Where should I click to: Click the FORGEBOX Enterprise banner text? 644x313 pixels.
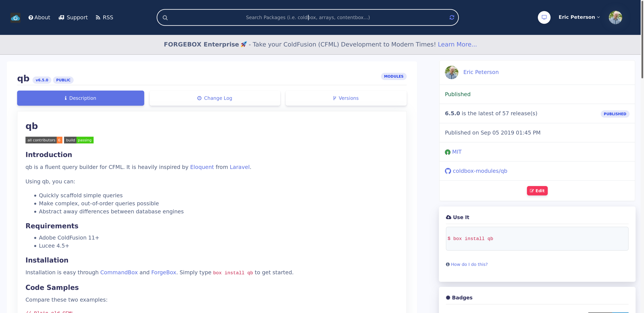[x=201, y=44]
